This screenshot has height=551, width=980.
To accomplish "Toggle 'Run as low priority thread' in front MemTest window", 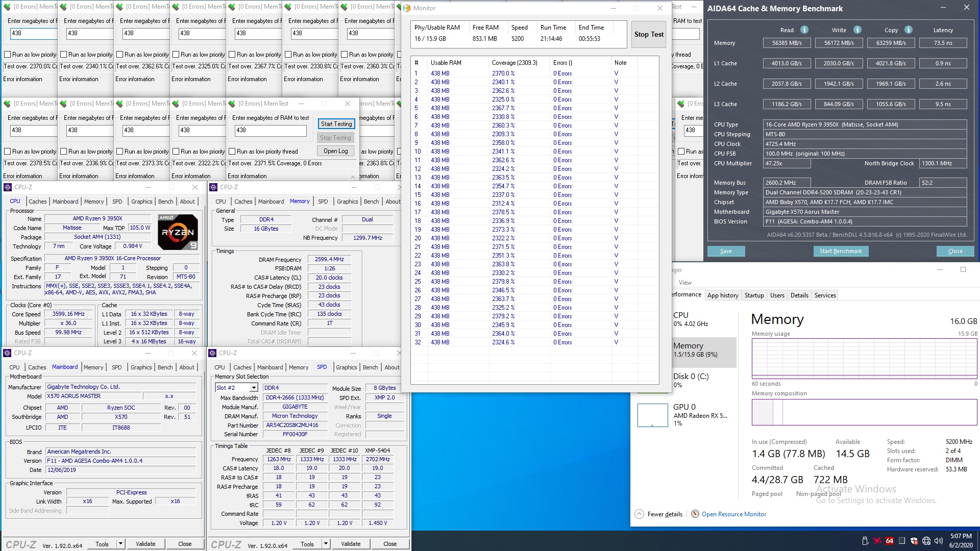I will pyautogui.click(x=232, y=152).
